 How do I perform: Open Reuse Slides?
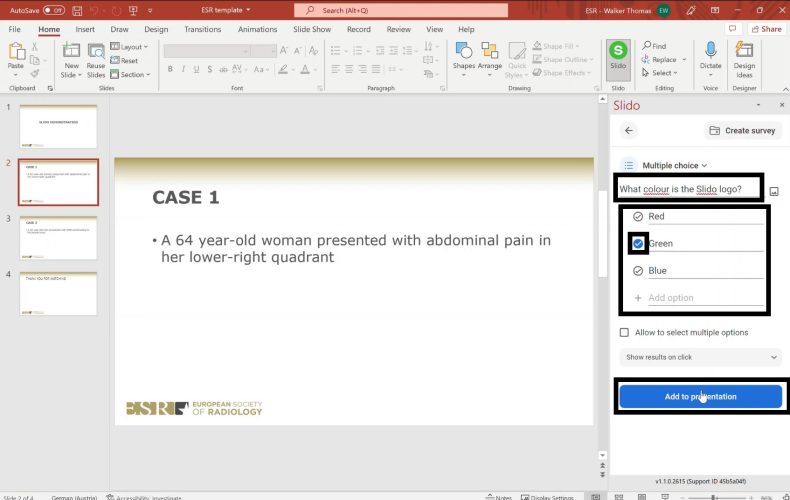(x=96, y=60)
